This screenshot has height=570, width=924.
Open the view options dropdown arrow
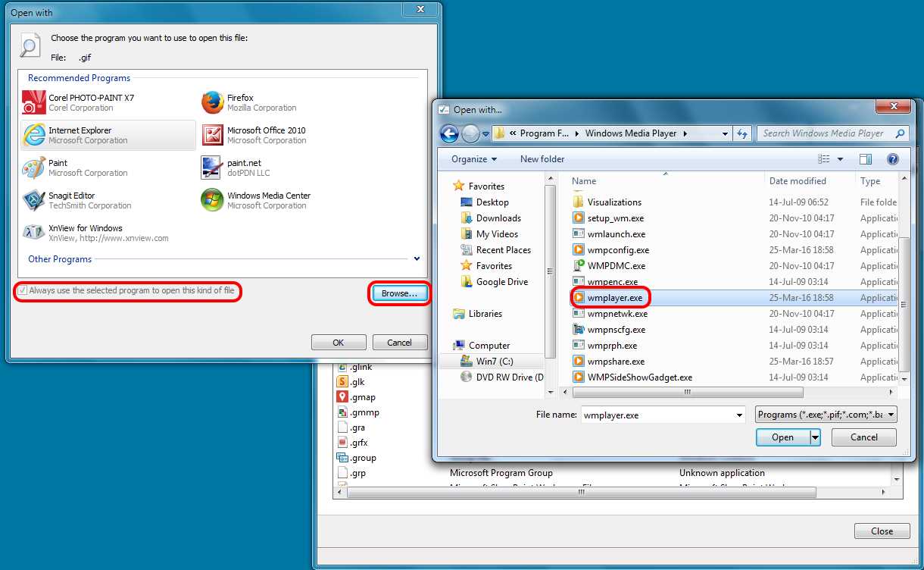pyautogui.click(x=840, y=159)
